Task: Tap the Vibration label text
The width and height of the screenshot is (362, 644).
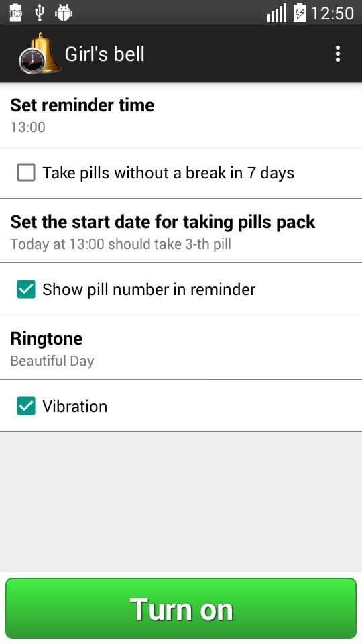Action: click(x=74, y=407)
